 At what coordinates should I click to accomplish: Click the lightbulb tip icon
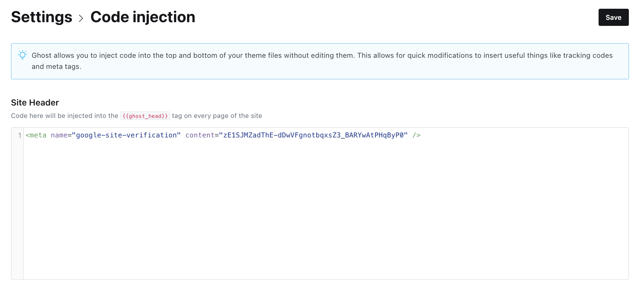coord(23,55)
